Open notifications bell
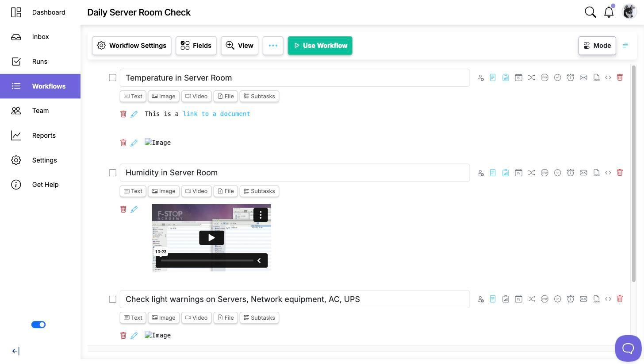 coord(609,12)
